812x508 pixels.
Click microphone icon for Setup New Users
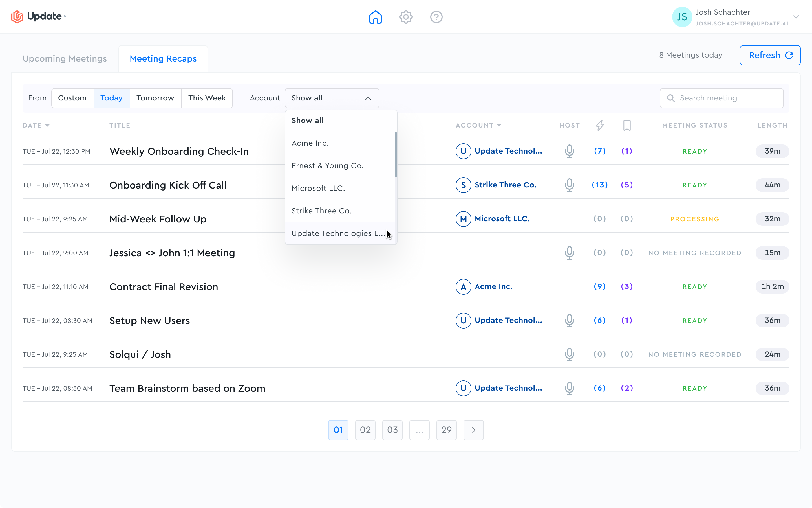[x=570, y=321]
